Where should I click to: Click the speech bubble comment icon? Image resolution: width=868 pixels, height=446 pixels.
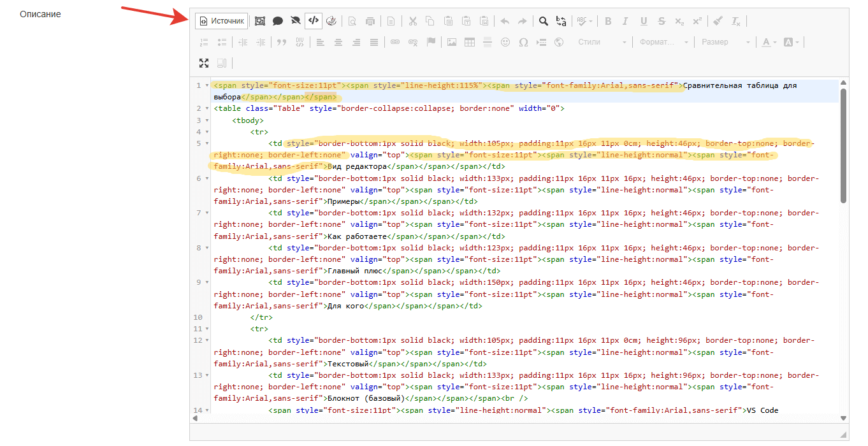tap(278, 21)
